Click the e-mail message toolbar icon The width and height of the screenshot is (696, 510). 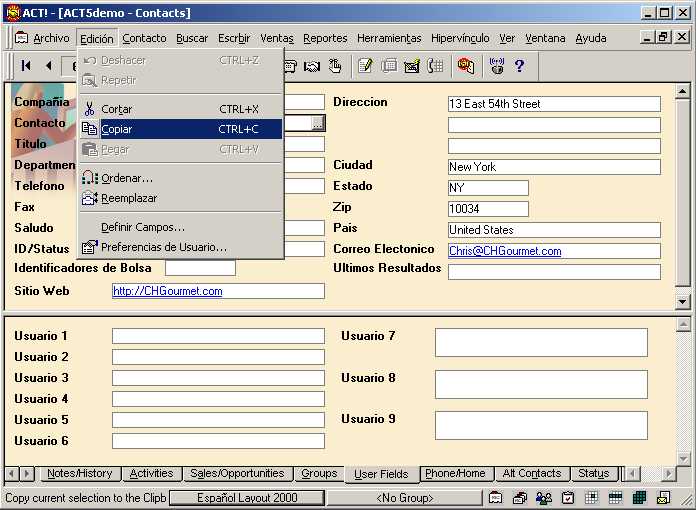click(x=412, y=66)
